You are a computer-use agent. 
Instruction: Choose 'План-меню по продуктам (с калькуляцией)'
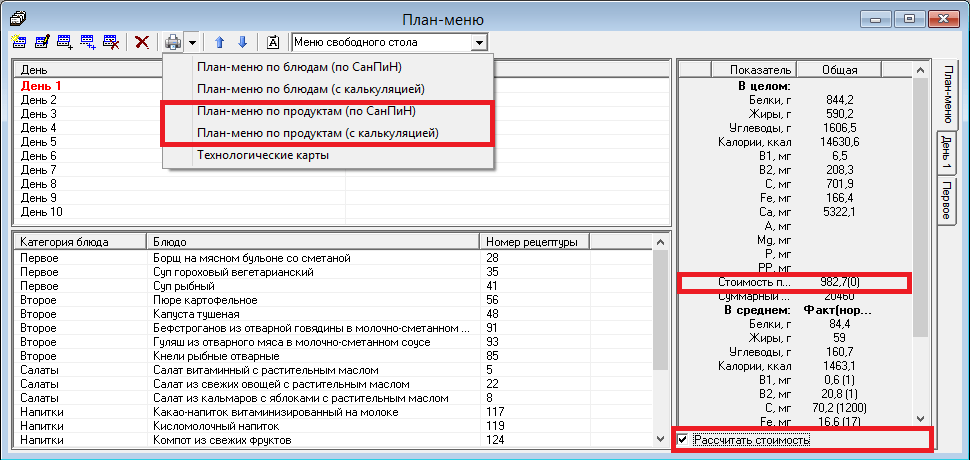(x=318, y=133)
